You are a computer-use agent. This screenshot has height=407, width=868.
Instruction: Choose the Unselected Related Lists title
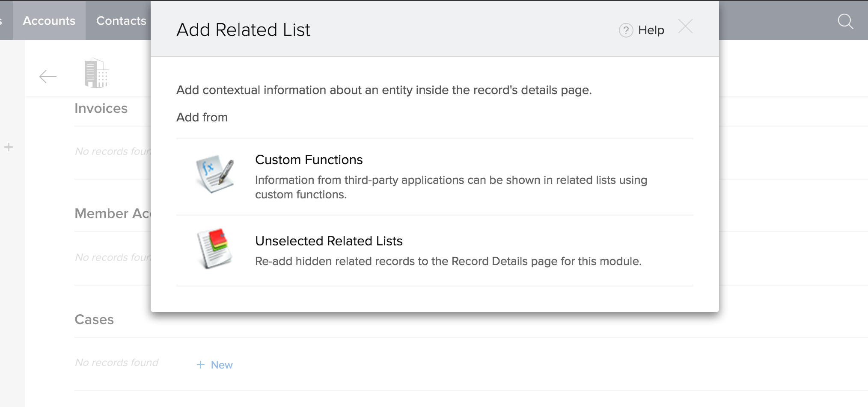[329, 241]
